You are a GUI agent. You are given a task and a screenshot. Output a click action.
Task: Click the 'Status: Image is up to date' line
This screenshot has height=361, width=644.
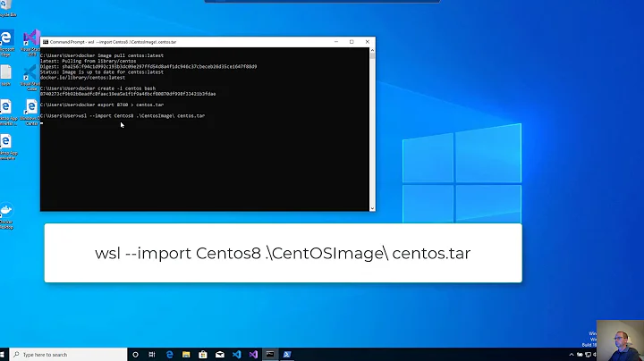(x=102, y=71)
